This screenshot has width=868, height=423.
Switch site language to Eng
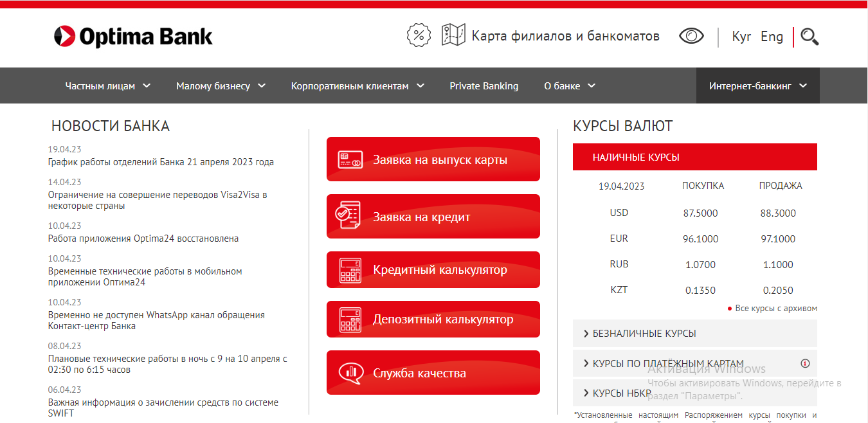pyautogui.click(x=772, y=37)
